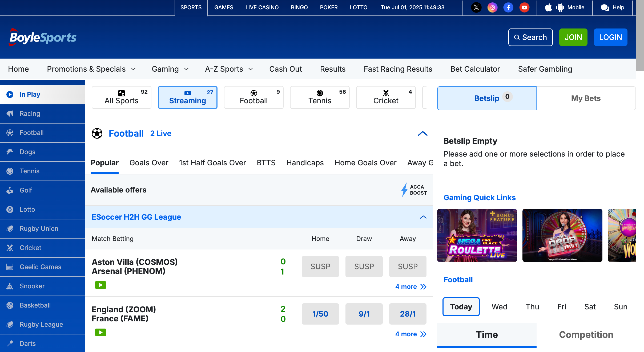Go to LIVE CASINO in top menu

262,7
